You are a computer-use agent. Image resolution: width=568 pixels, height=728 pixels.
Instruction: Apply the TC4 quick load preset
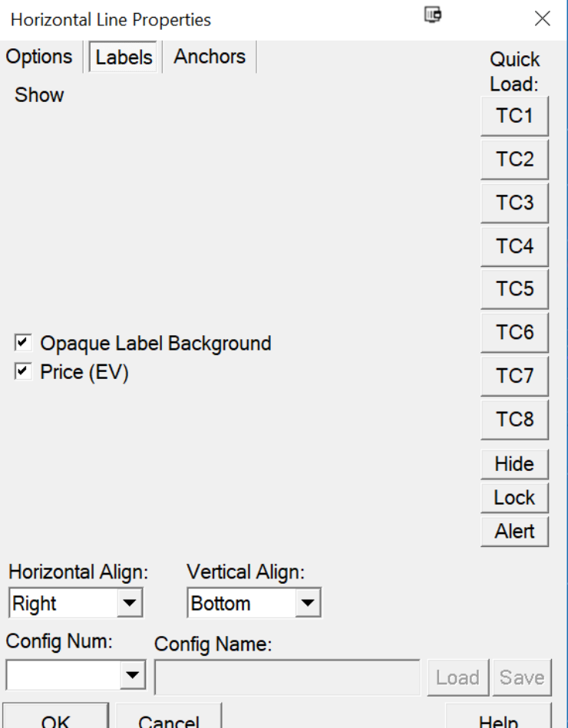tap(514, 246)
